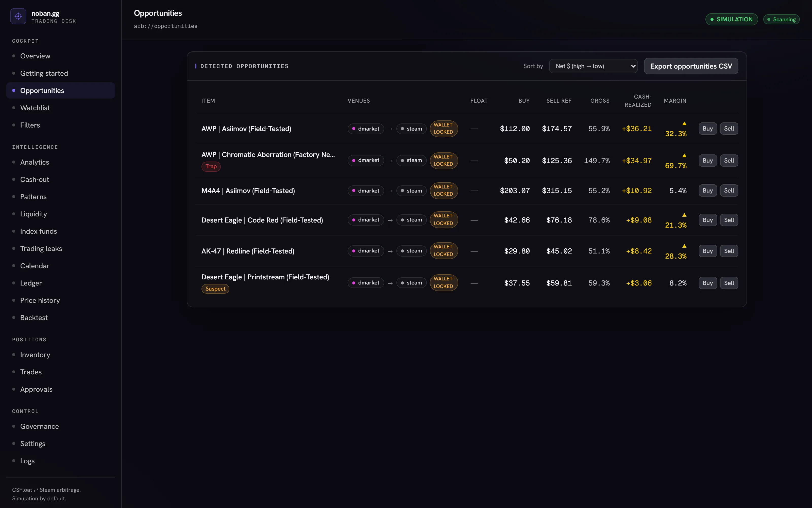
Task: Click the warning triangle above 32.3% margin
Action: point(684,124)
